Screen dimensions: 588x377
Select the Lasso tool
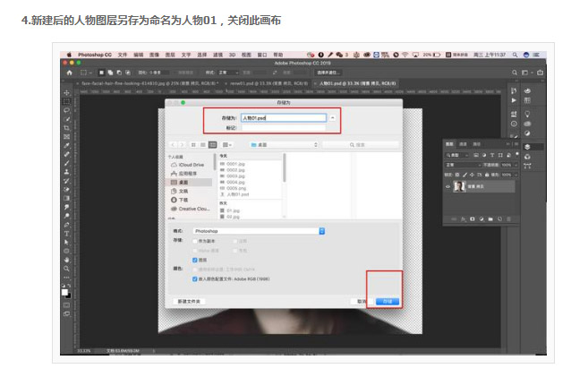pyautogui.click(x=67, y=110)
